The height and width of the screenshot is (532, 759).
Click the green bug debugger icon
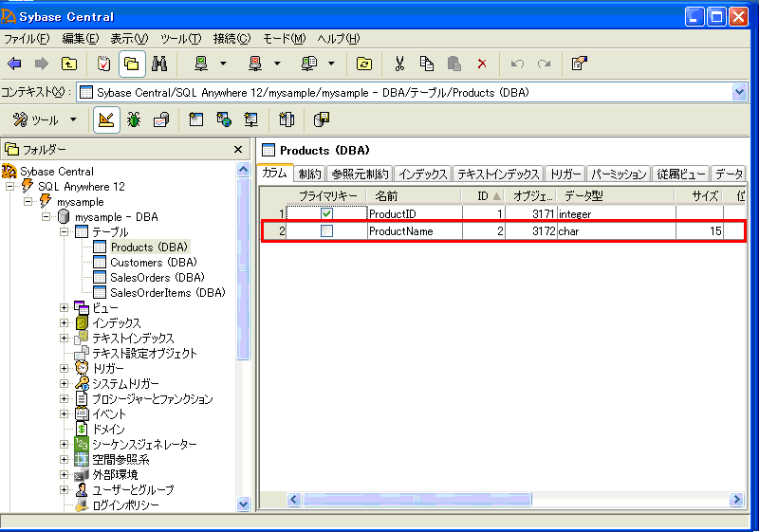134,120
